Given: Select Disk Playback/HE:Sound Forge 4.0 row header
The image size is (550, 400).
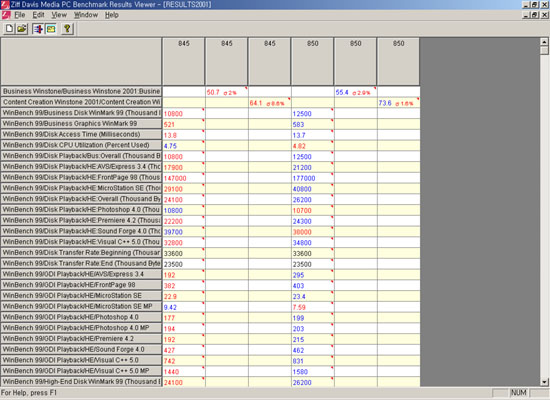Looking at the screenshot, I should pos(81,231).
